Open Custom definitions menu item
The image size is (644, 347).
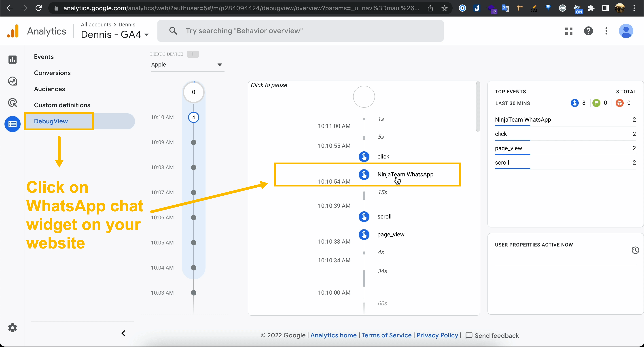point(62,105)
